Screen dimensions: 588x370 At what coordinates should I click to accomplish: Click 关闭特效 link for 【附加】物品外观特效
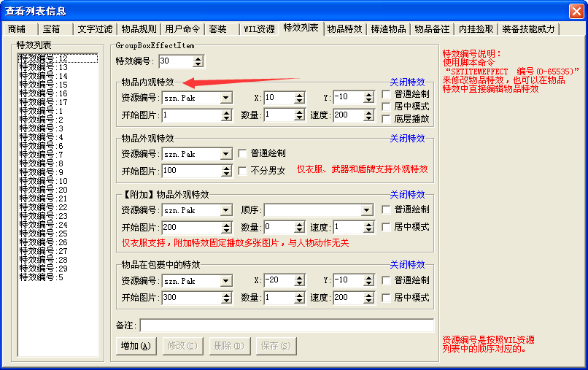[x=407, y=195]
